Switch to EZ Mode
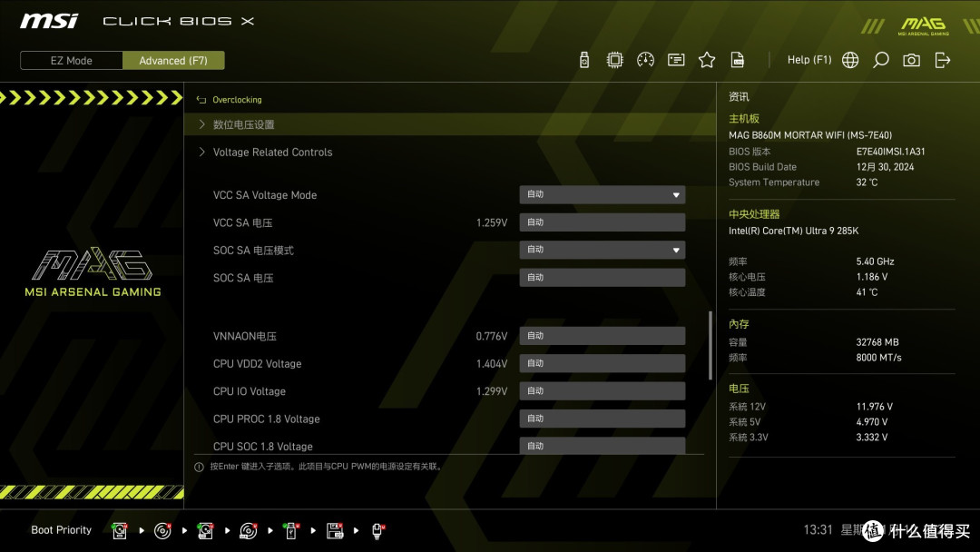980x552 pixels. 72,61
